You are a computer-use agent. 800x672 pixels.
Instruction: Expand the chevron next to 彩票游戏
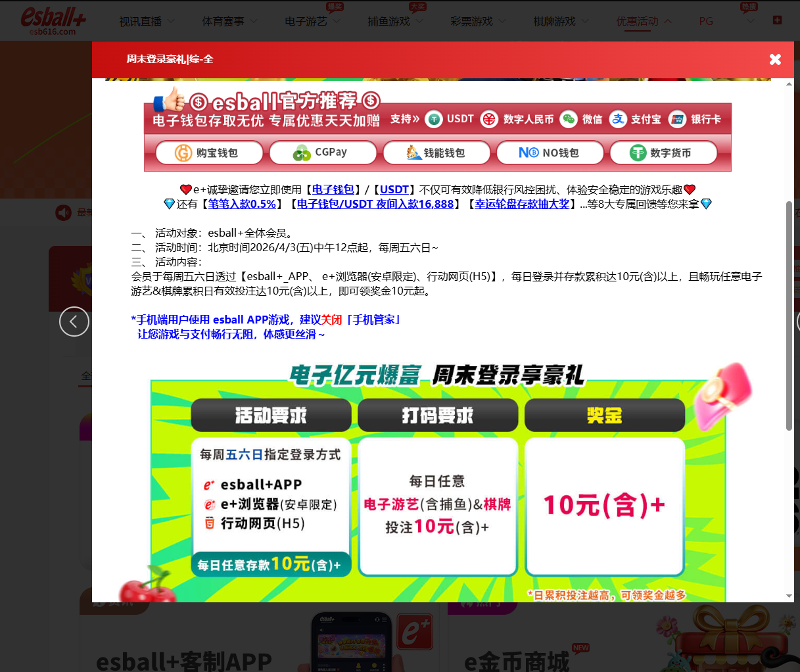(503, 21)
